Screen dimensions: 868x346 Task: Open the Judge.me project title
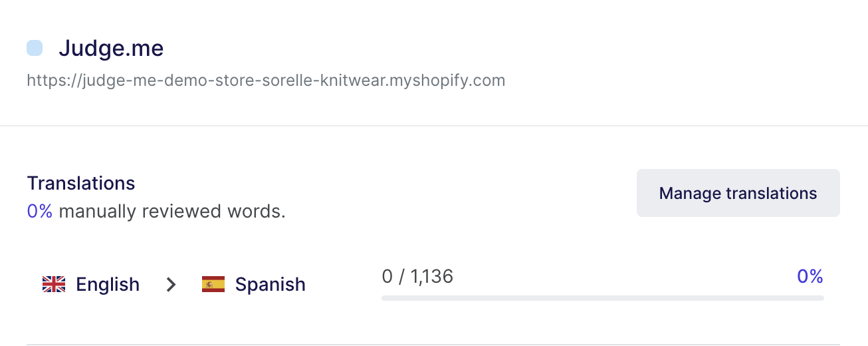tap(111, 48)
